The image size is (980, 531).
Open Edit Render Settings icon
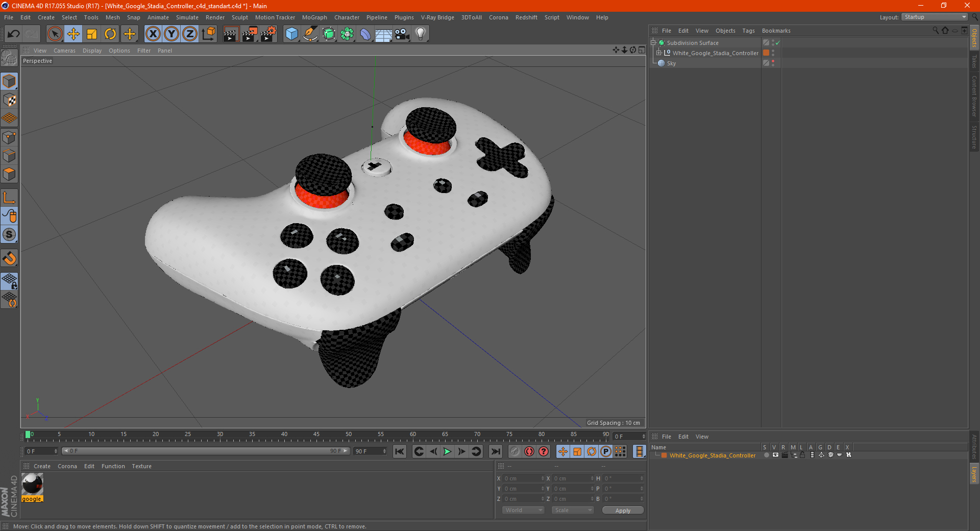click(x=268, y=34)
